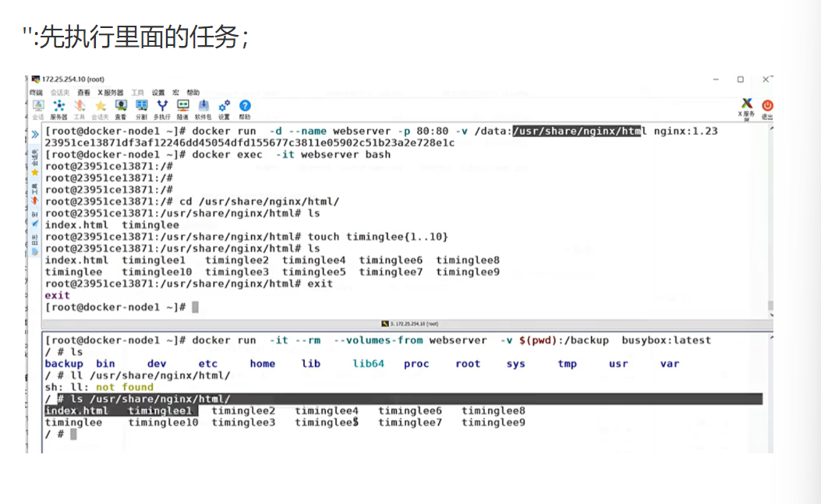
Task: Open the 软件包 packages toolbar icon
Action: point(203,109)
